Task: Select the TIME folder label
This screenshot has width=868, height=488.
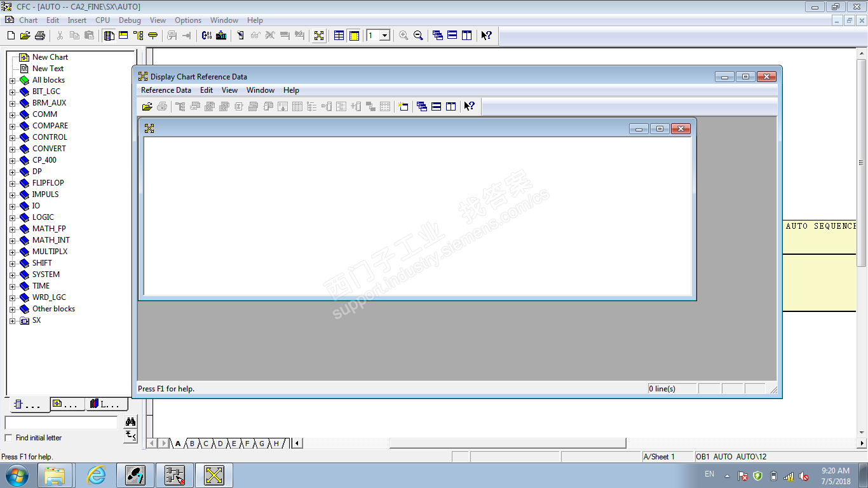Action: 41,286
